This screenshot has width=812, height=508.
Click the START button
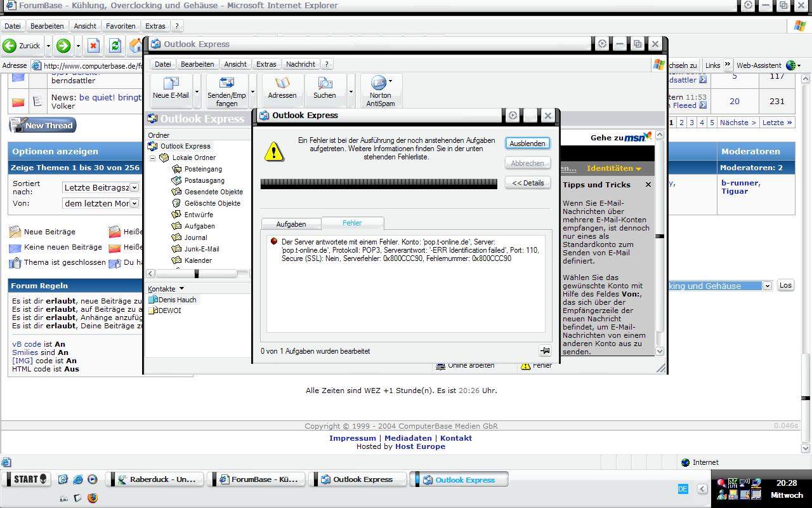(27, 479)
